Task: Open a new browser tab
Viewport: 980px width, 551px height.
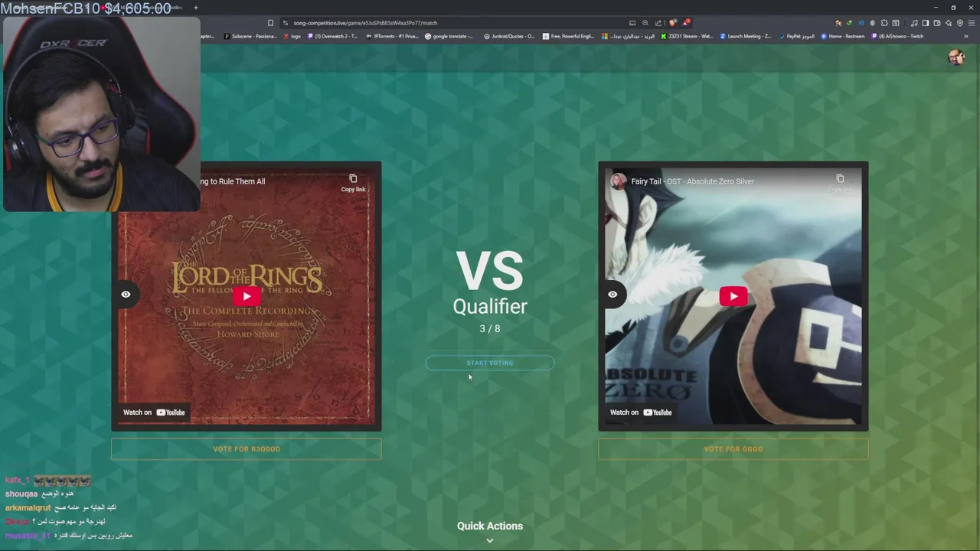Action: tap(195, 8)
